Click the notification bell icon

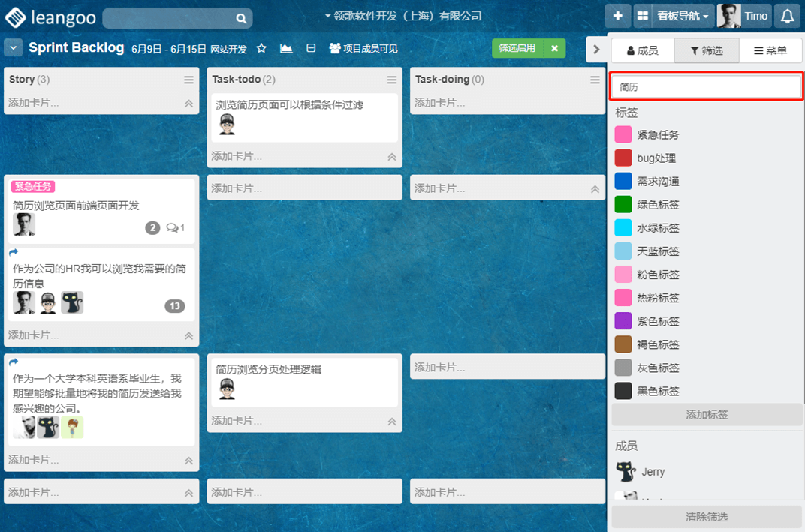pos(786,16)
